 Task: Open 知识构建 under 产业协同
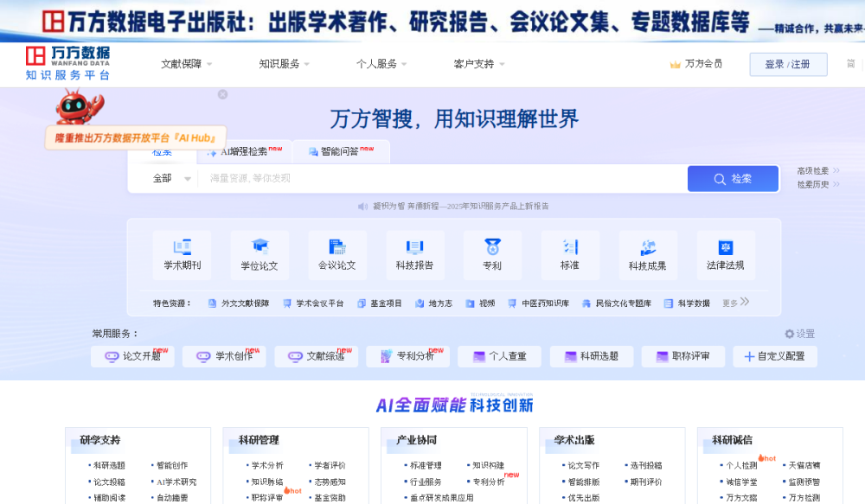coord(488,465)
